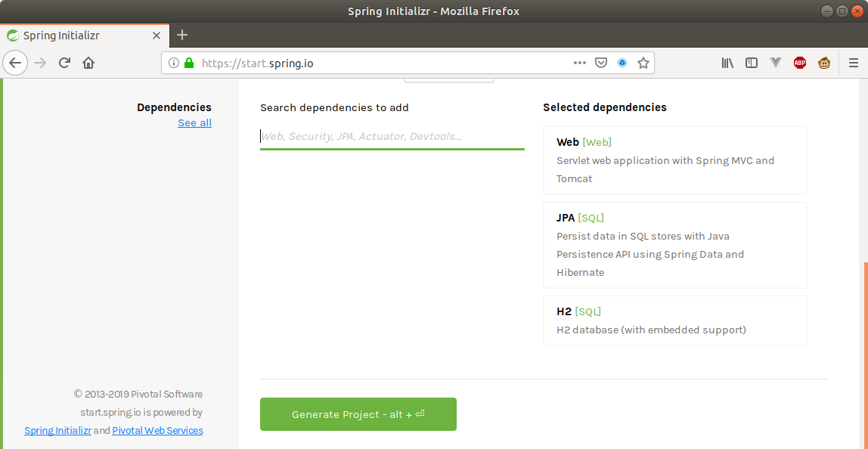Viewport: 868px width, 449px height.
Task: Click the green padlock security icon
Action: click(189, 63)
